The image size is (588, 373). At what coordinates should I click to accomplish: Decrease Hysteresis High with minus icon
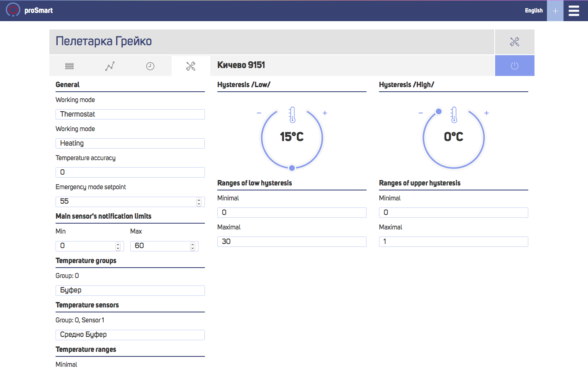pyautogui.click(x=420, y=113)
